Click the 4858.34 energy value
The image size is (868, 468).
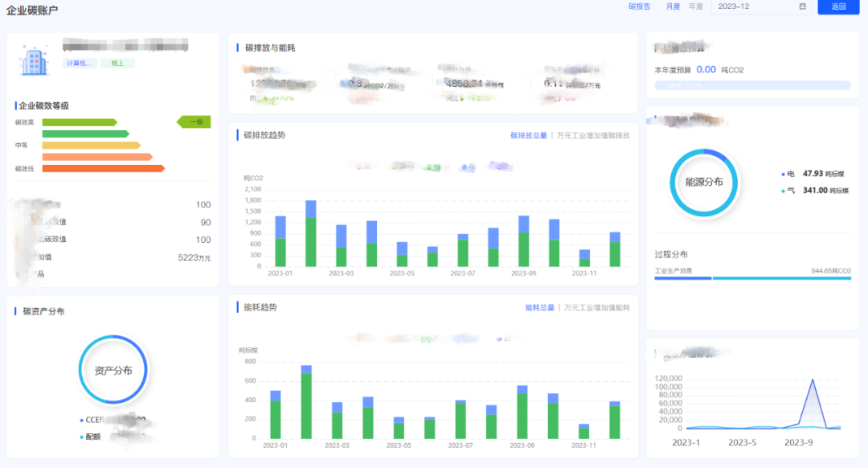[465, 84]
